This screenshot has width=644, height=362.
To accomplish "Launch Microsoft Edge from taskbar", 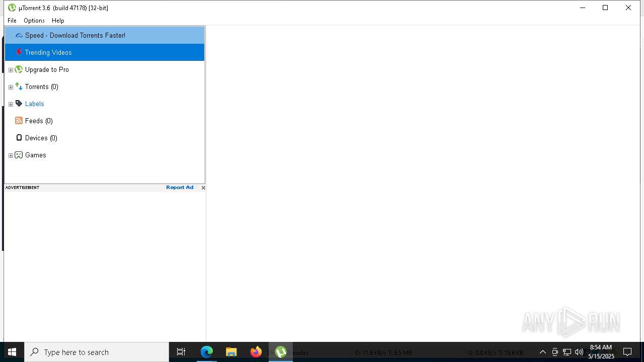I will [x=207, y=352].
